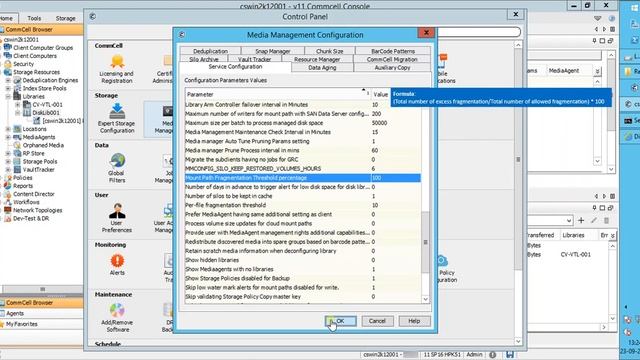Image resolution: width=640 pixels, height=360 pixels.
Task: Expand RP Store tree node
Action: pyautogui.click(x=8, y=154)
